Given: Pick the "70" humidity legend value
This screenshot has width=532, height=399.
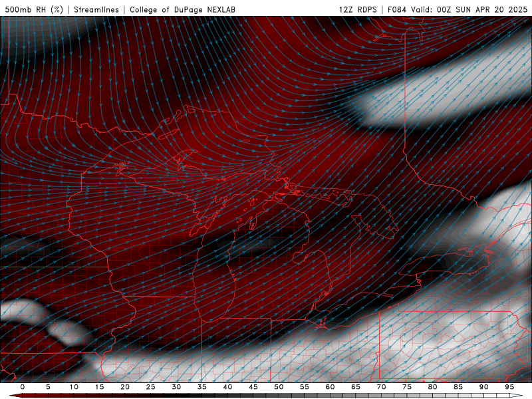Looking at the screenshot, I should (x=381, y=387).
